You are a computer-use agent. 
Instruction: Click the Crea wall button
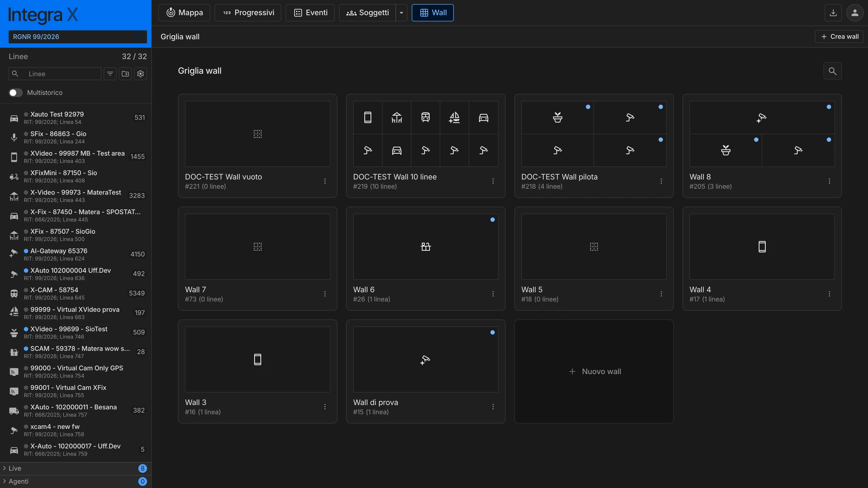click(x=839, y=37)
